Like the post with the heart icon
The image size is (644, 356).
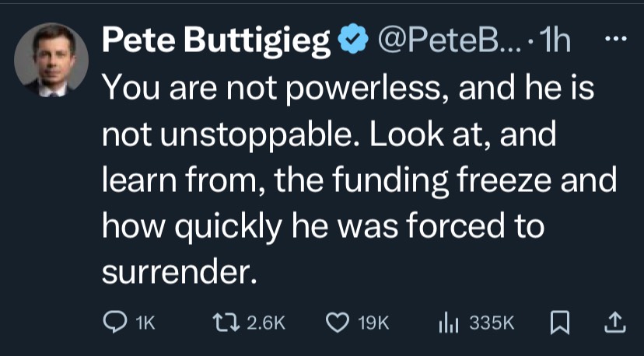pos(338,323)
